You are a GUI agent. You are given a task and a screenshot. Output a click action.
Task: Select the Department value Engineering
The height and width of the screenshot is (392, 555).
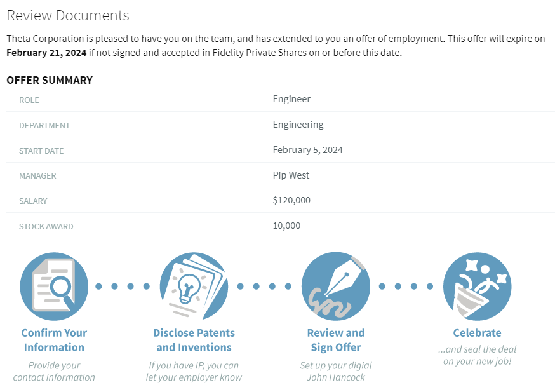click(x=298, y=125)
